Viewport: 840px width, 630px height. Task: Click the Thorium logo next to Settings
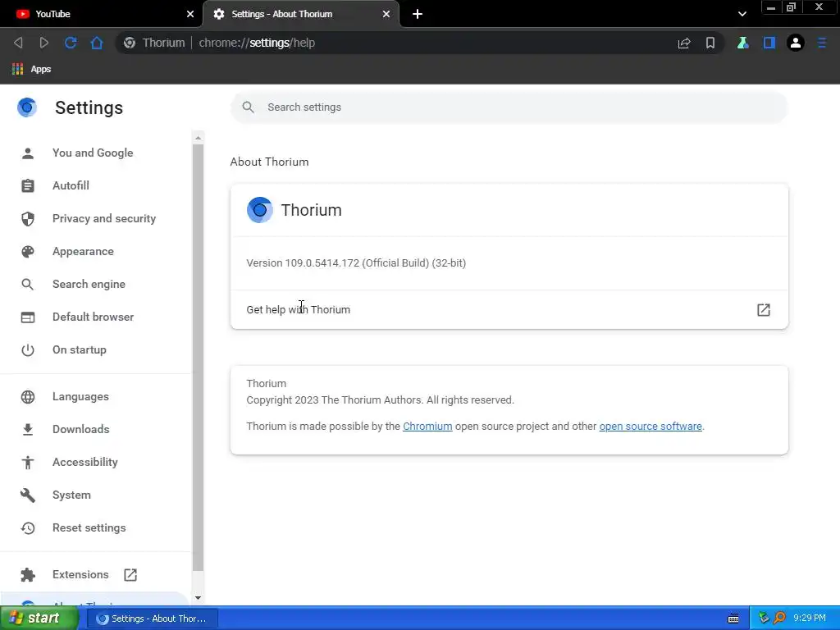(27, 107)
